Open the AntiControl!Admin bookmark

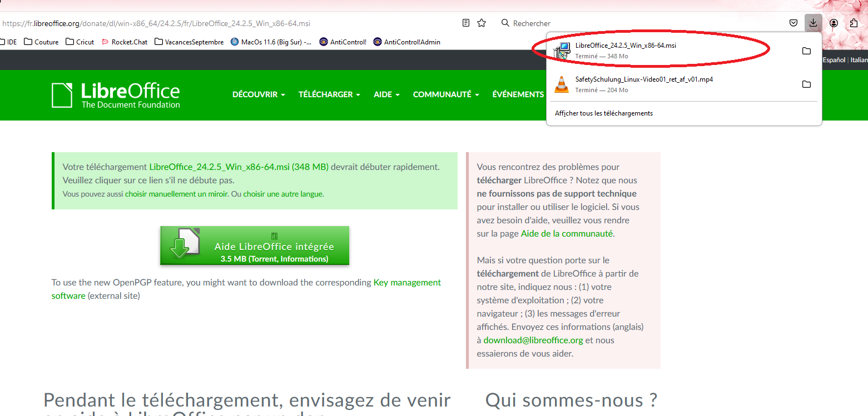tap(407, 42)
